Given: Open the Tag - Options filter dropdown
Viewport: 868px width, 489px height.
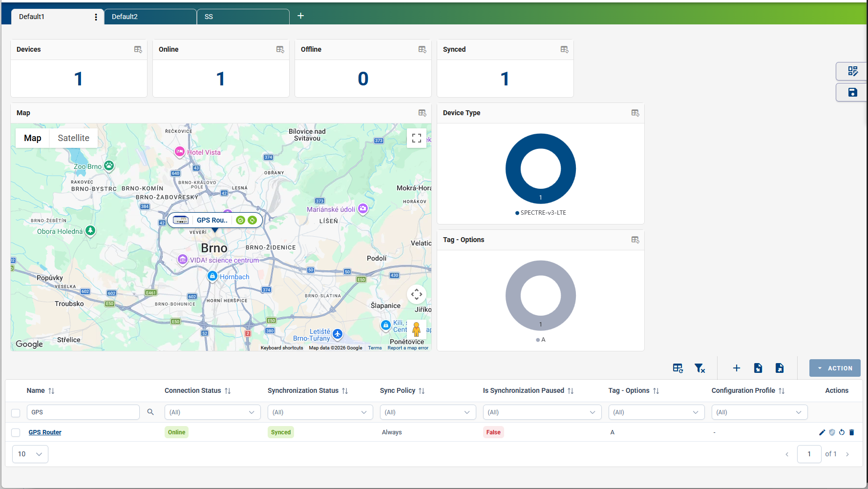Looking at the screenshot, I should [x=656, y=412].
